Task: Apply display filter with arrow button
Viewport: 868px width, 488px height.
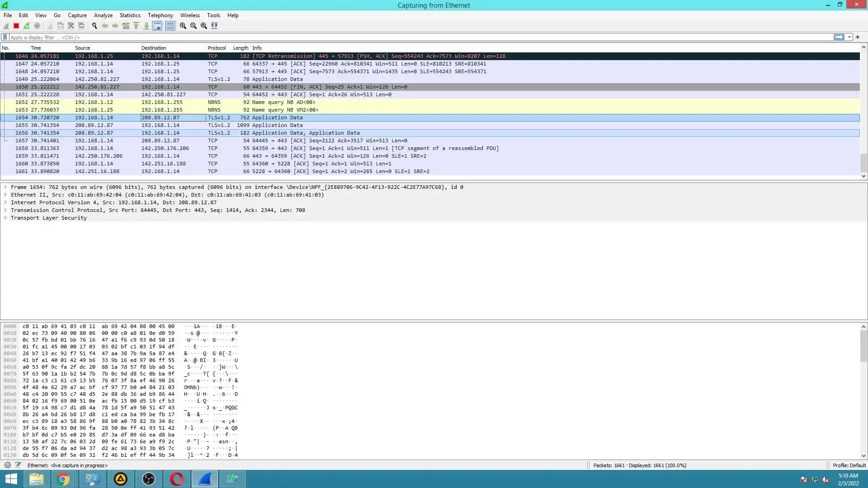Action: (x=839, y=37)
